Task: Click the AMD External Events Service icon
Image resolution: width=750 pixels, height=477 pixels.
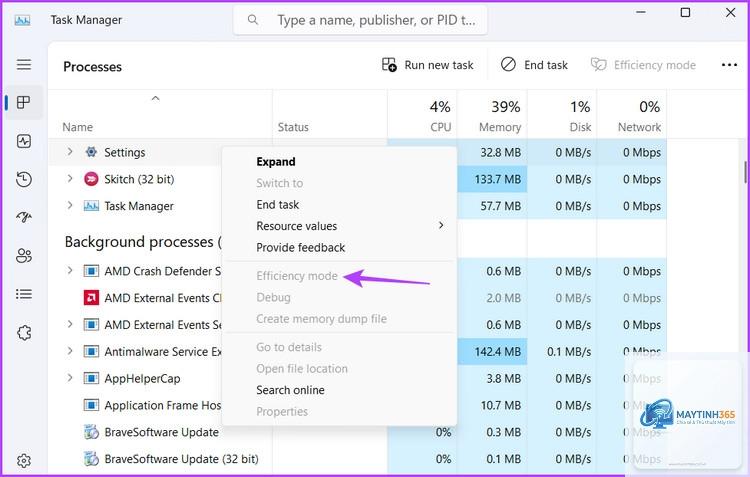Action: pos(91,324)
